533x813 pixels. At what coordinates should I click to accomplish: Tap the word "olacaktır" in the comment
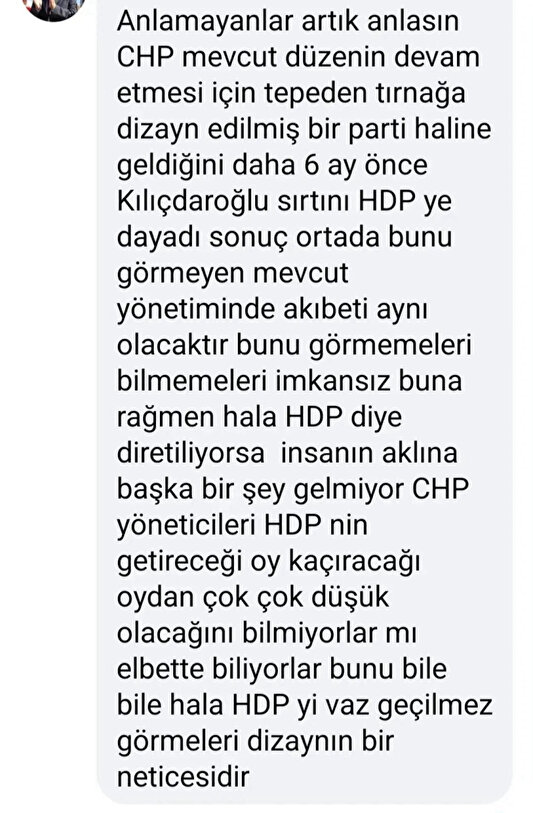[x=172, y=345]
